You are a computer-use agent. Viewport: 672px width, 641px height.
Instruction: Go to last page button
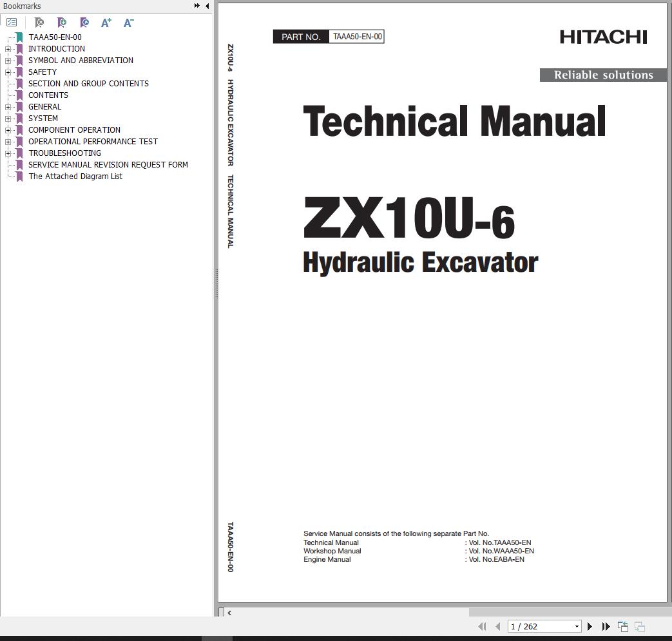[606, 626]
